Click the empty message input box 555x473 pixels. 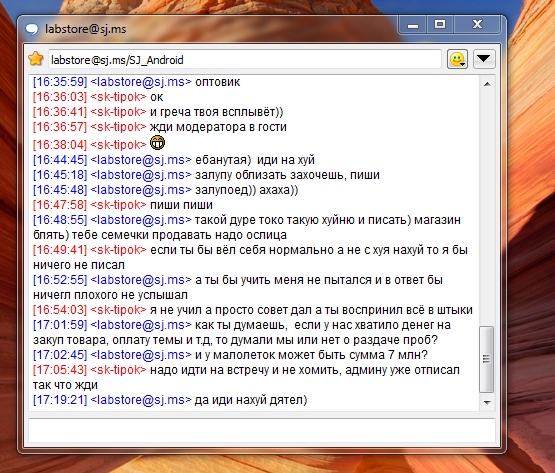tap(262, 430)
